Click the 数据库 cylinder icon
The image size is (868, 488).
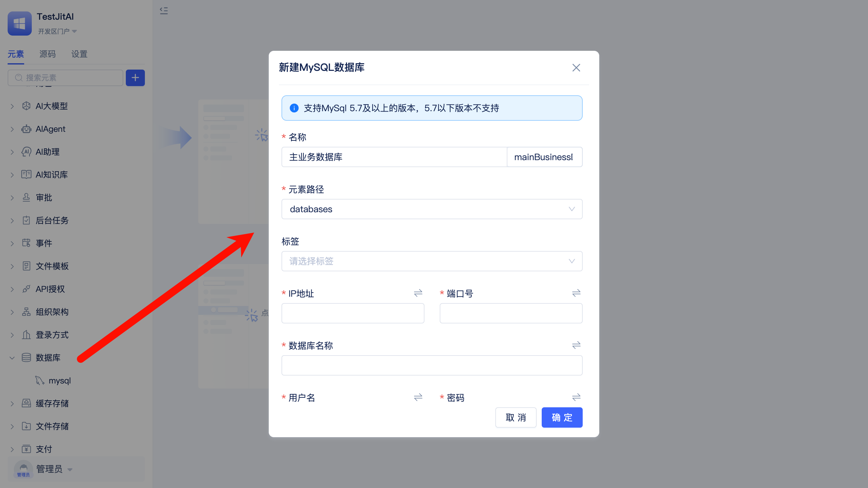coord(26,357)
